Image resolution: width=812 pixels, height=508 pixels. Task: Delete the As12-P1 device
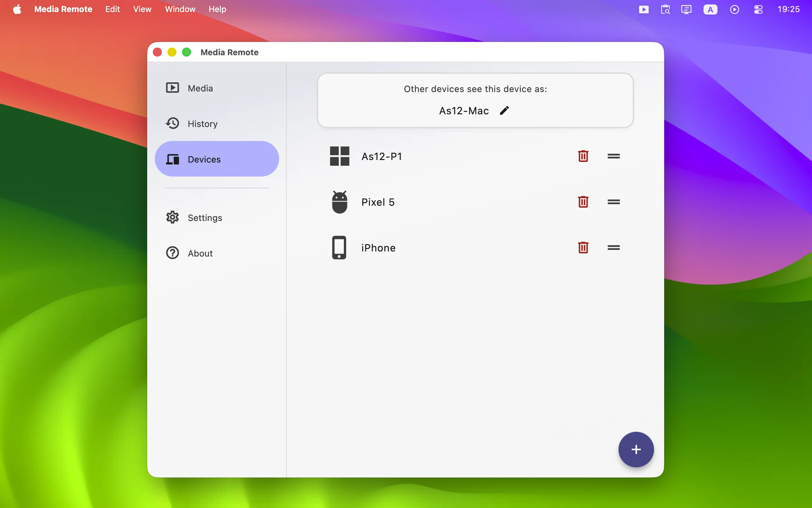click(583, 156)
